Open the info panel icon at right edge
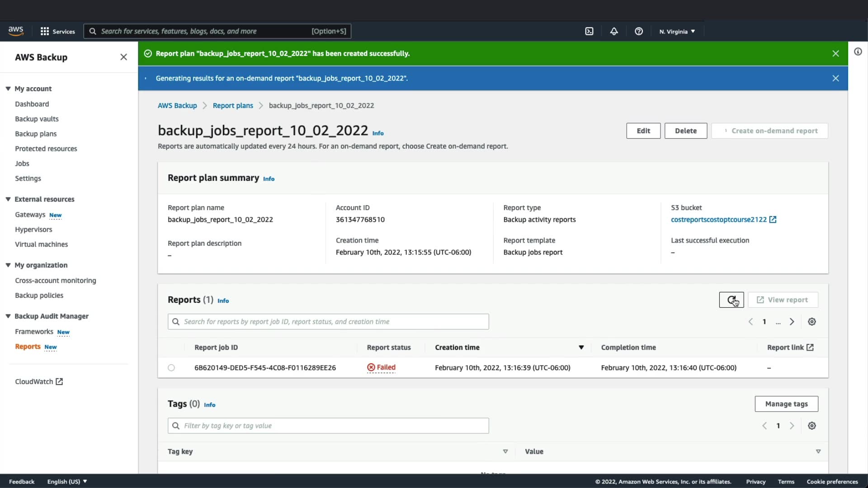This screenshot has height=488, width=868. pyautogui.click(x=858, y=52)
